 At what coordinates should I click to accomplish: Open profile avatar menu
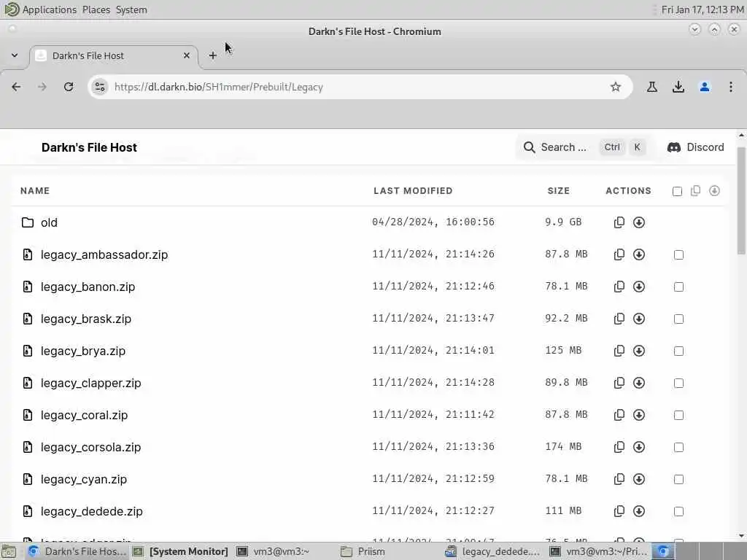point(705,87)
